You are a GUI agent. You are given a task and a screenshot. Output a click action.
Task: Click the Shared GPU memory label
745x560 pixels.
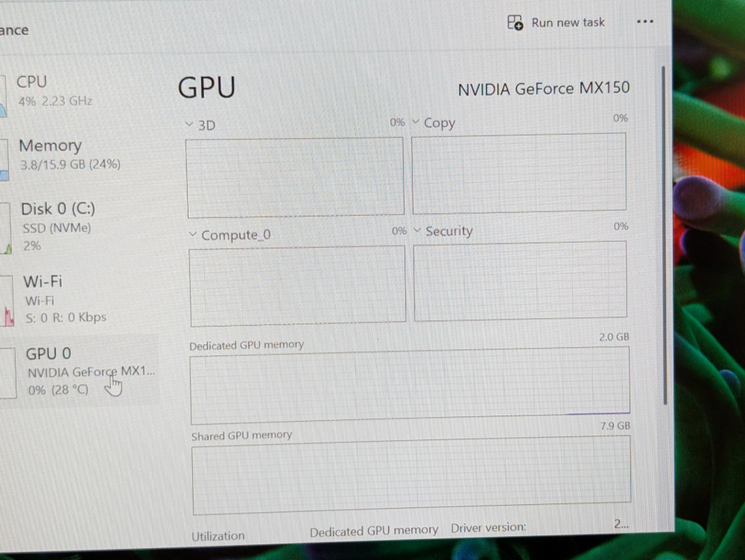click(x=242, y=435)
